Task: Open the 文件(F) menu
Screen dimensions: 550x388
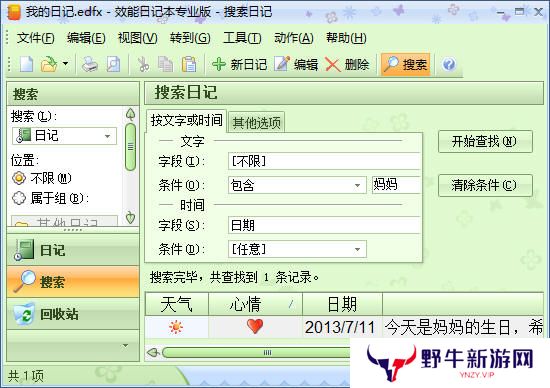Action: (35, 38)
